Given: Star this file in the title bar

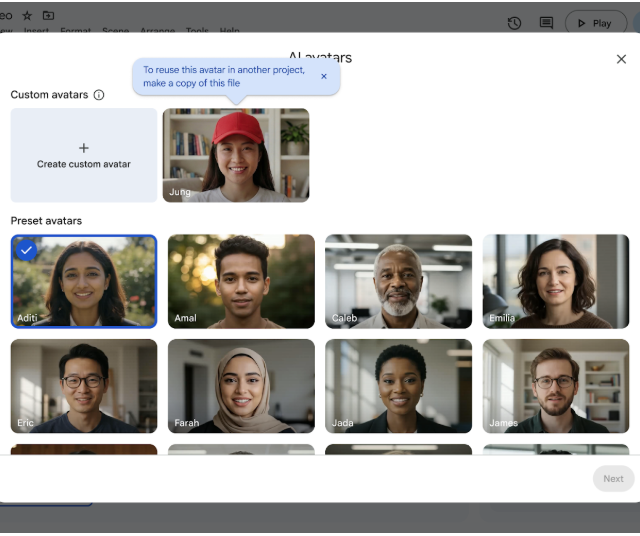Looking at the screenshot, I should pos(27,15).
